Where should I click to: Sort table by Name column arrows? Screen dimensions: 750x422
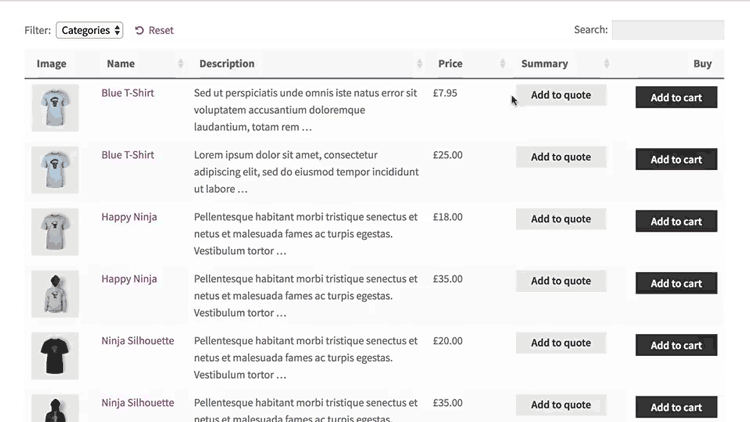tap(180, 64)
